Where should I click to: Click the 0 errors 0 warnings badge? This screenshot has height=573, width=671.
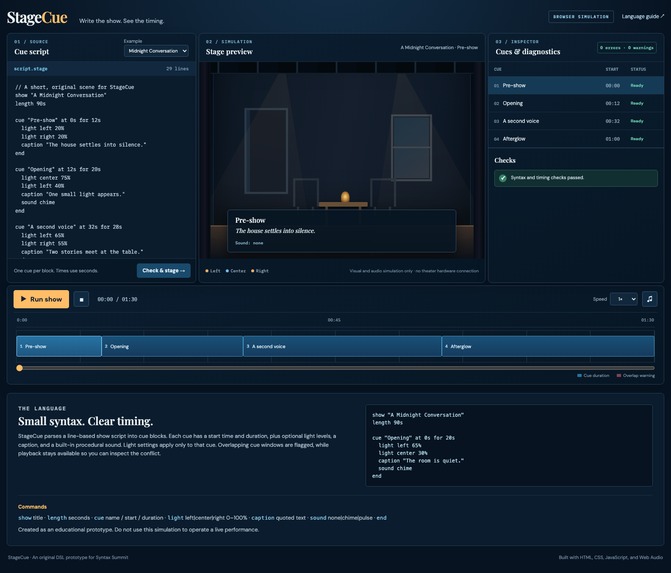point(626,48)
